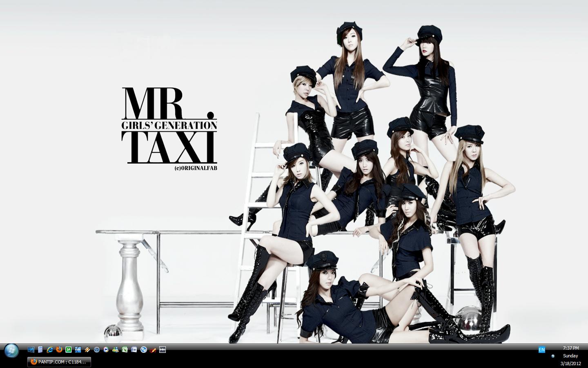
Task: Open the red pencil quick launch icon
Action: [x=153, y=350]
